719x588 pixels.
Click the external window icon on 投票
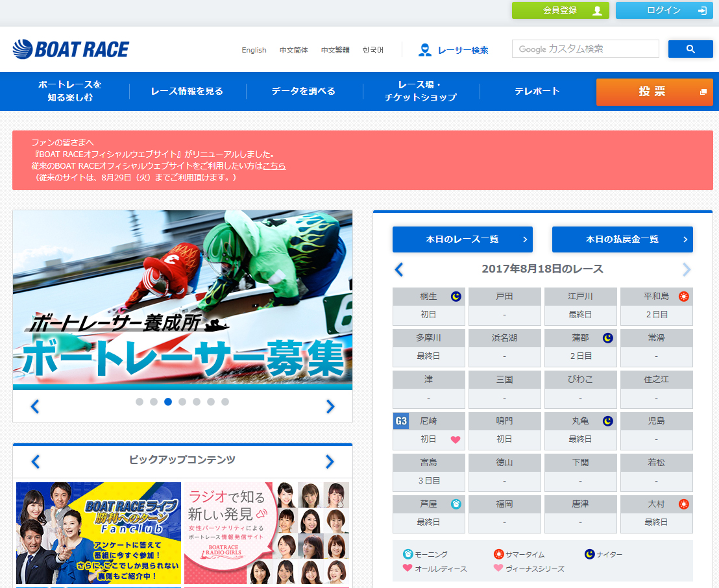(x=703, y=92)
